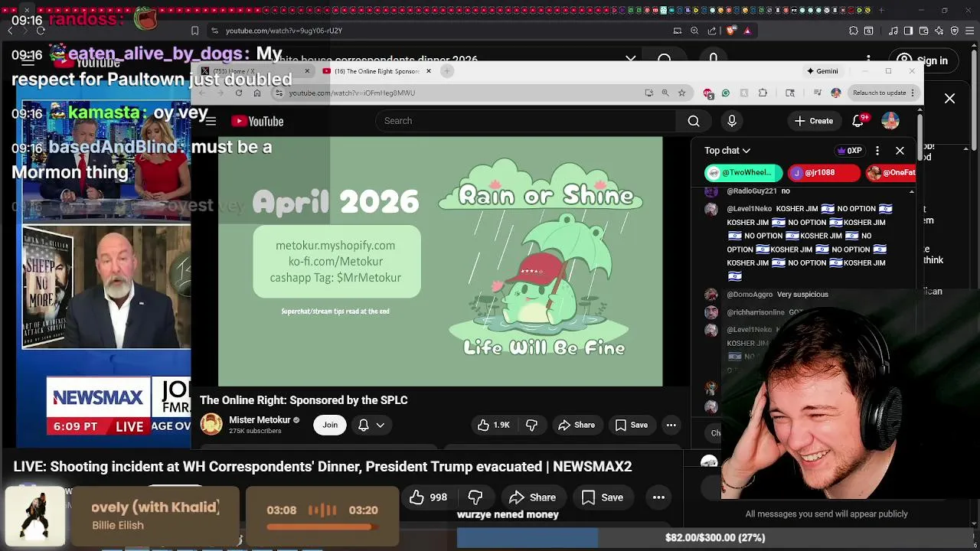The image size is (980, 551).
Task: Open 0XP channel points chip in chat
Action: [850, 151]
